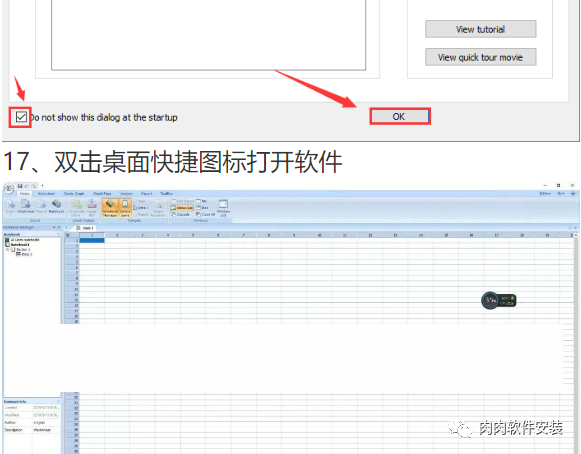Click the Undo icon in quick access toolbar

pos(27,186)
